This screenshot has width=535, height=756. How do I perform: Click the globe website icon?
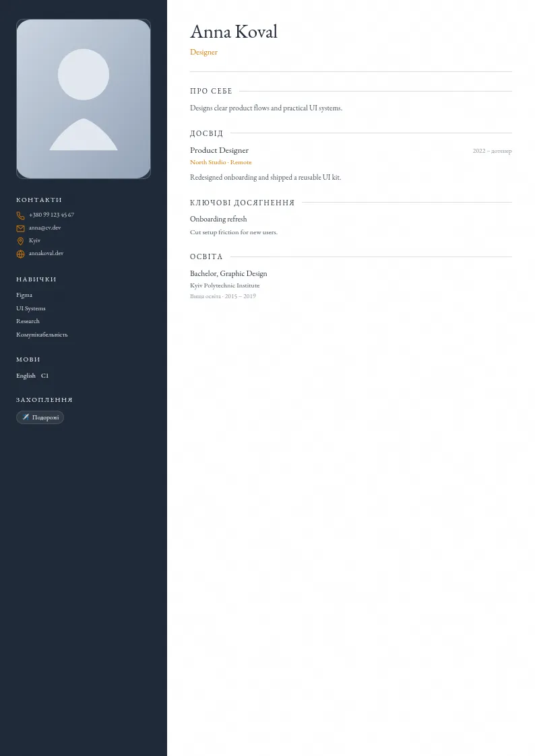click(20, 254)
